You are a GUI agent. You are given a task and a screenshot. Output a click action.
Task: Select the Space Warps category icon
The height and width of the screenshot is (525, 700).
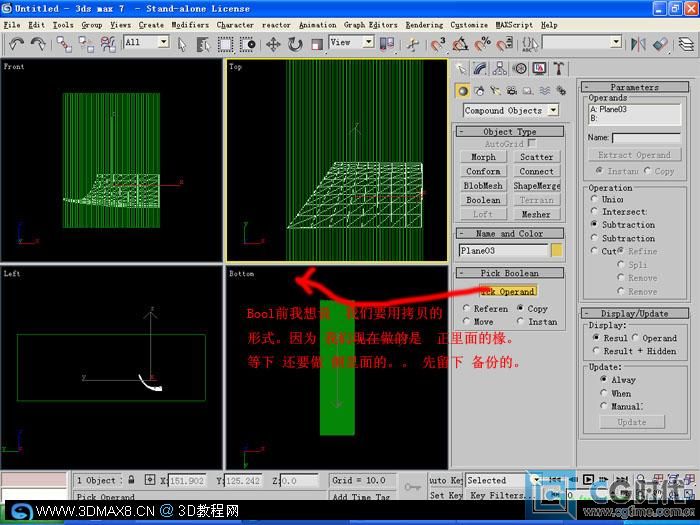(x=545, y=91)
